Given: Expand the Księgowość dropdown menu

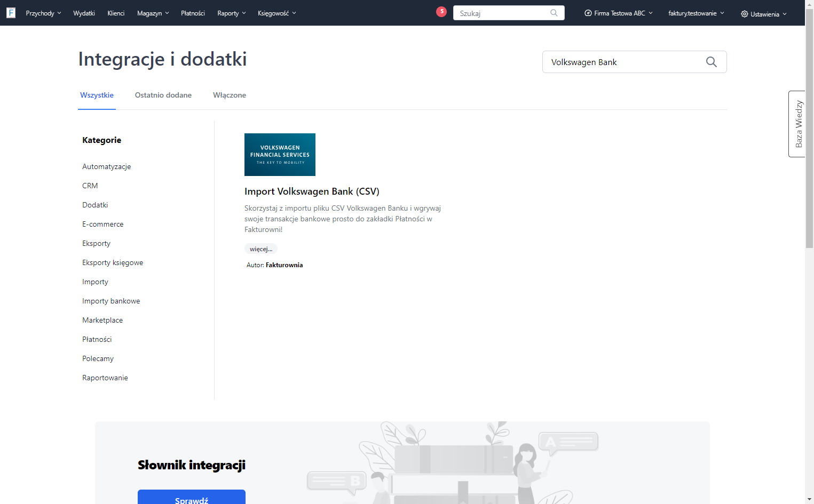Looking at the screenshot, I should point(276,13).
